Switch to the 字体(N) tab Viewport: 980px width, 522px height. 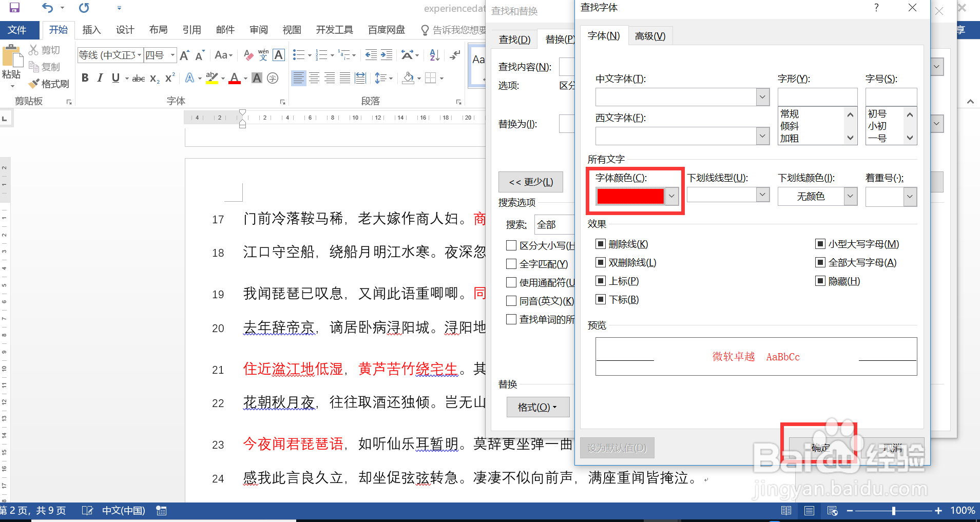(x=604, y=36)
